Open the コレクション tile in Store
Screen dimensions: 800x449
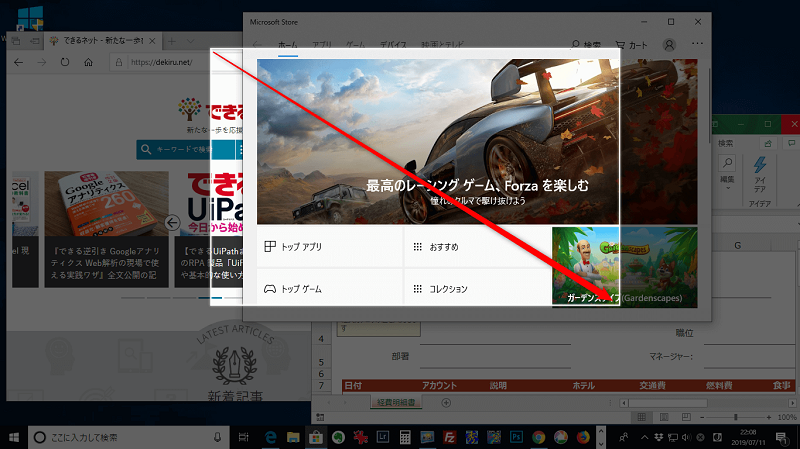coord(476,289)
